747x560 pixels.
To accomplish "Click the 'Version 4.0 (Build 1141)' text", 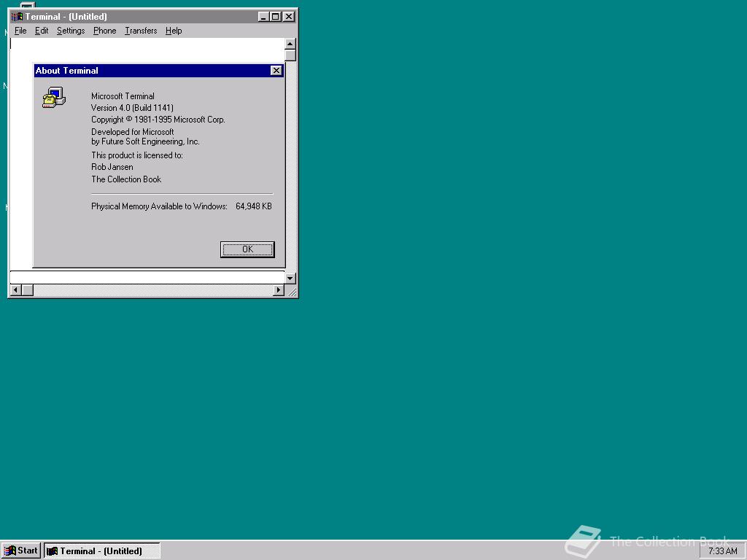I will pyautogui.click(x=133, y=108).
